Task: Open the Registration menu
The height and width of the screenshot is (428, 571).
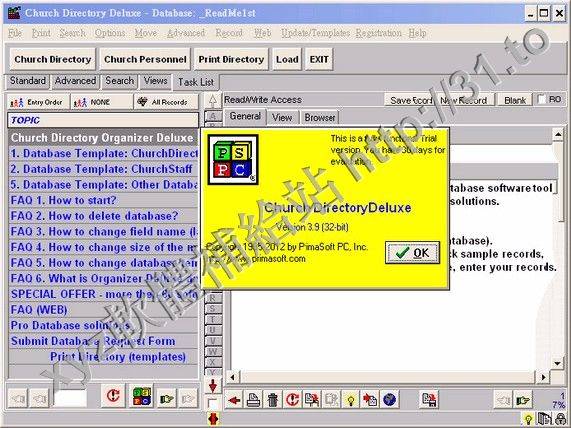Action: 379,33
